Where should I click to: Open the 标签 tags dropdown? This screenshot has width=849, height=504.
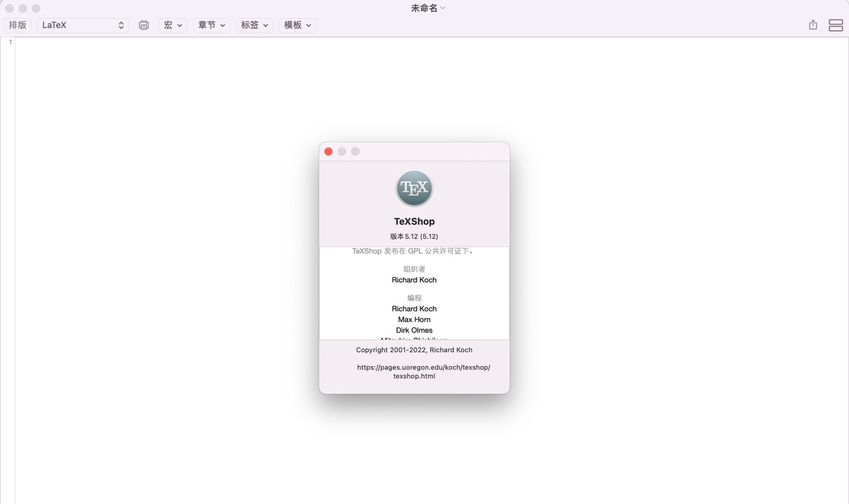pos(254,25)
